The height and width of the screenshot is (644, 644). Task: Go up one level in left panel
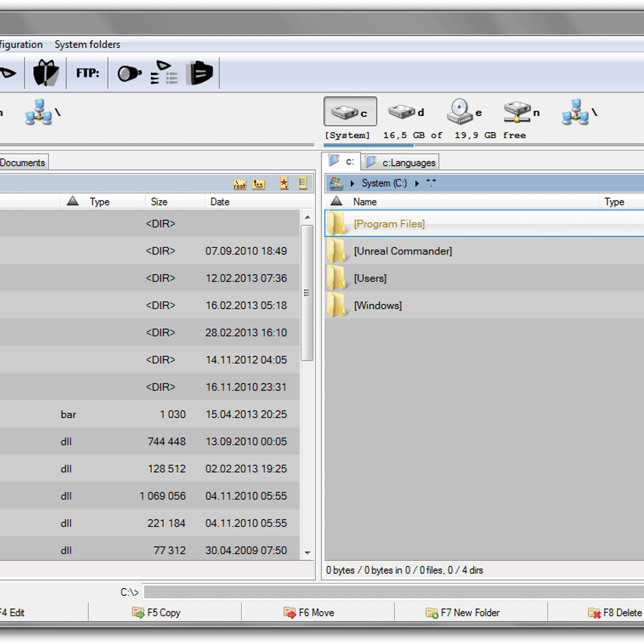[x=259, y=184]
